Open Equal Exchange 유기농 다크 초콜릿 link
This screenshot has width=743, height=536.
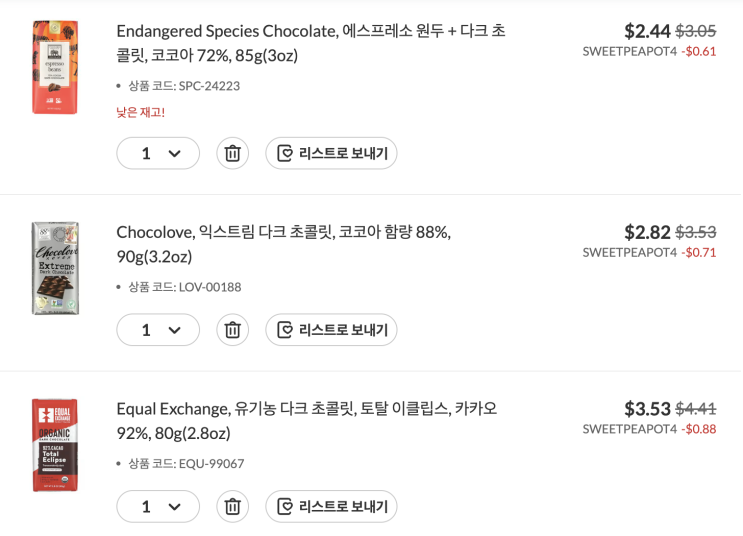click(x=306, y=420)
